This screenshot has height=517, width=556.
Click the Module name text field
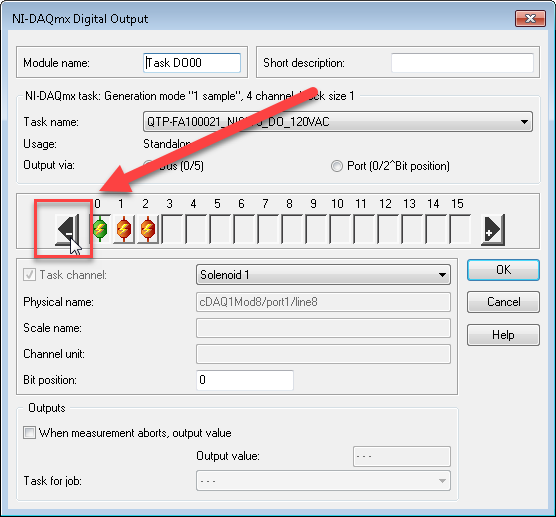[192, 63]
